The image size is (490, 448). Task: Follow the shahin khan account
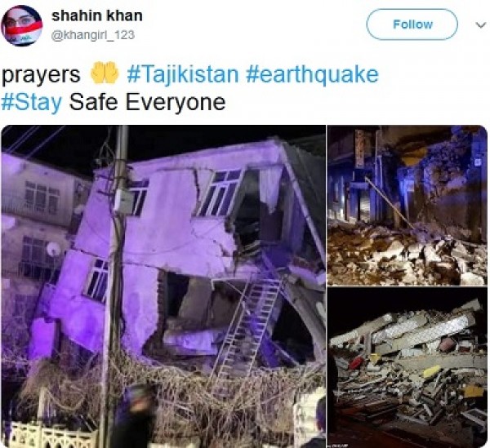412,24
